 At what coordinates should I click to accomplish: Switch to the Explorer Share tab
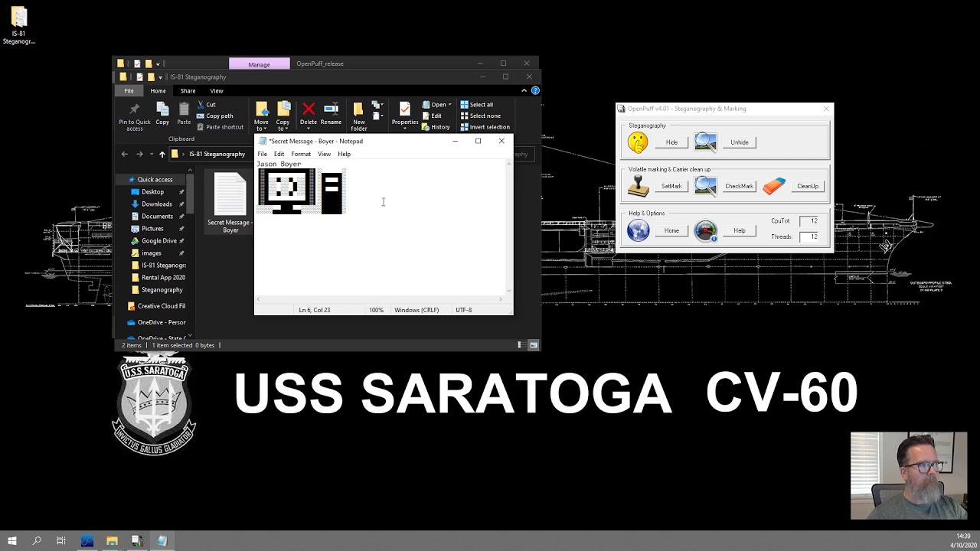188,91
